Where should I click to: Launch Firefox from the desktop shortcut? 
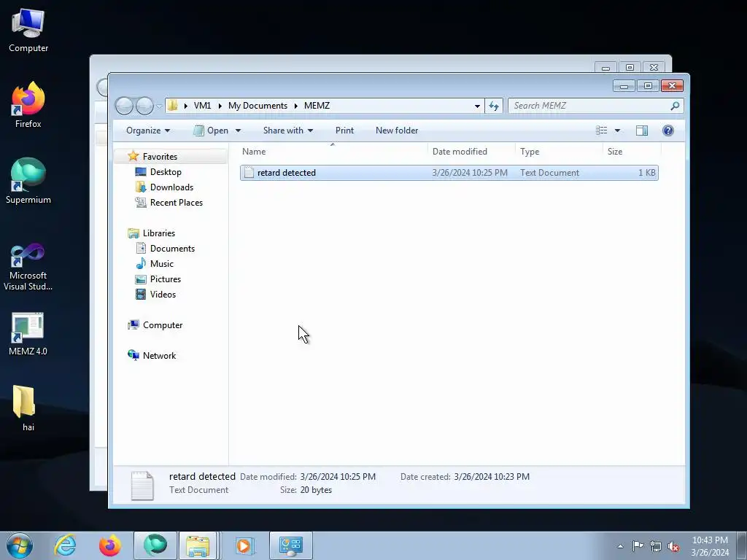pyautogui.click(x=28, y=105)
